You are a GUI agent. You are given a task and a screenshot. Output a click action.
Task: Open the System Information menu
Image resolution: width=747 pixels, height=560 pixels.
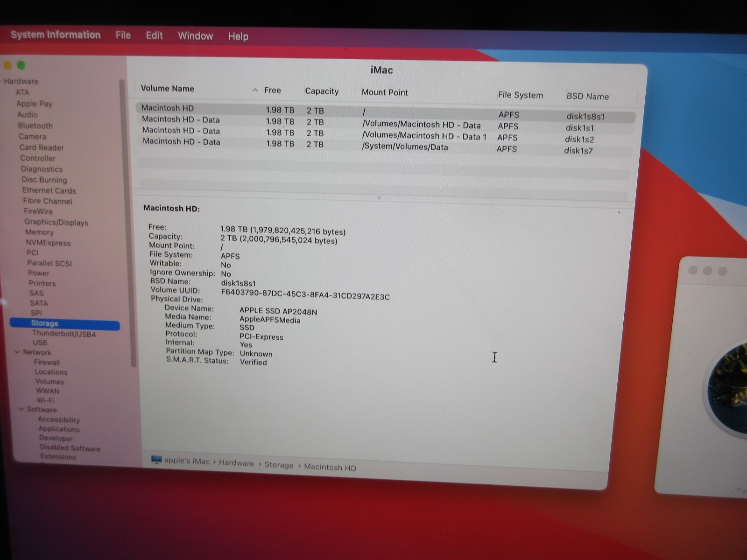[56, 35]
